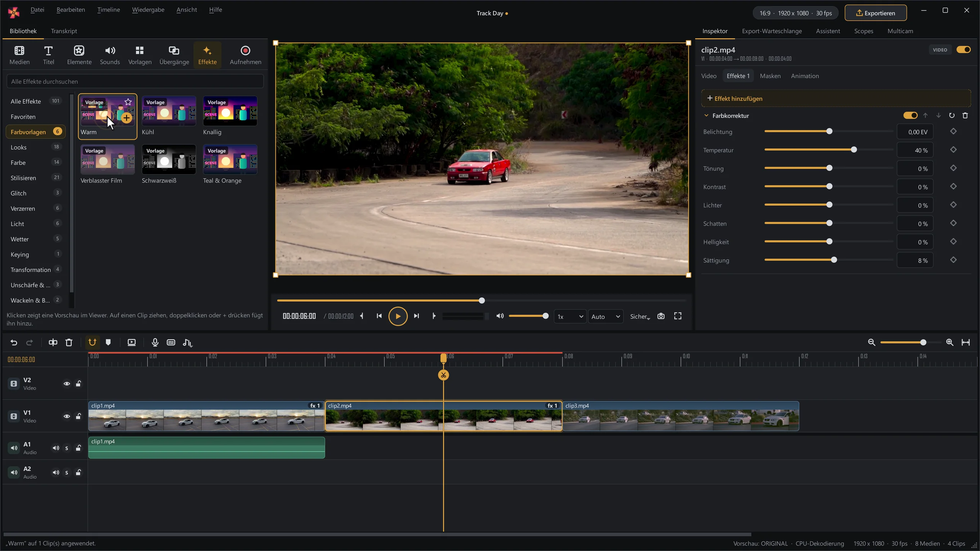Take a viewer snapshot with camera icon

[x=661, y=316]
